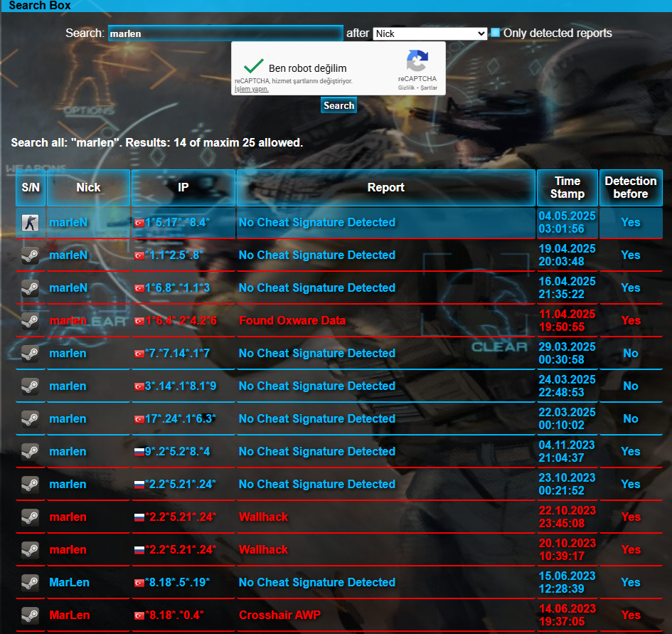Open nick marleN in the 04.05.2025 row
Screen dimensions: 672x634
(x=68, y=223)
